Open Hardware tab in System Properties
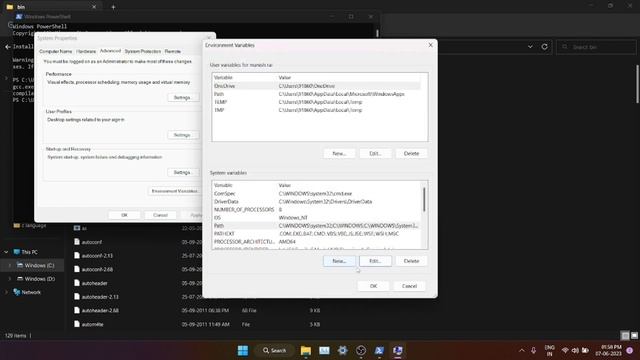This screenshot has height=360, width=640. [86, 51]
